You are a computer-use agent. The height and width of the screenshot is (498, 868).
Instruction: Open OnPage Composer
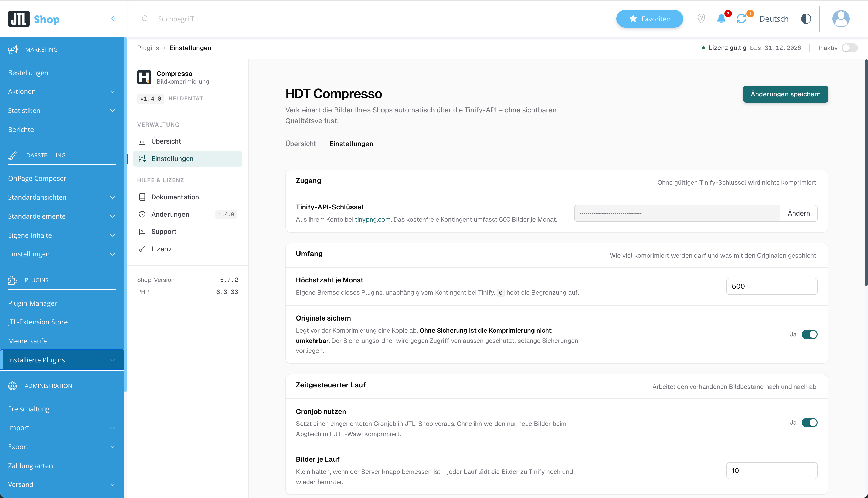click(37, 179)
